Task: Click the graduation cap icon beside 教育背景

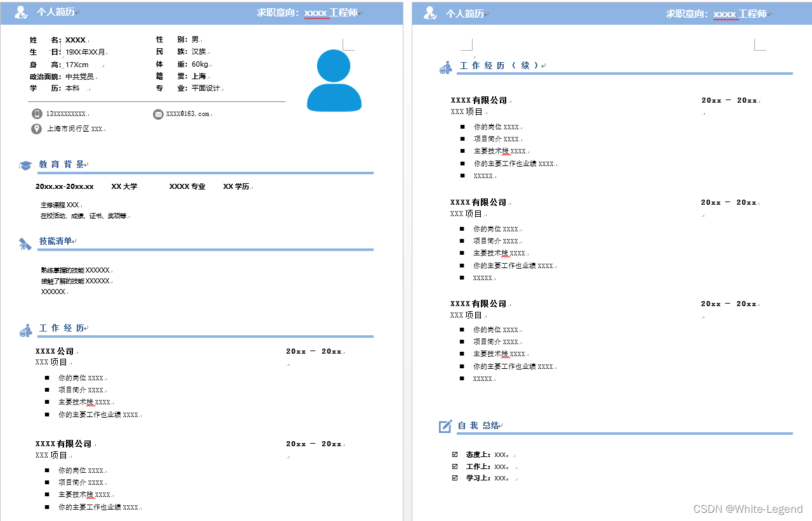Action: (25, 165)
